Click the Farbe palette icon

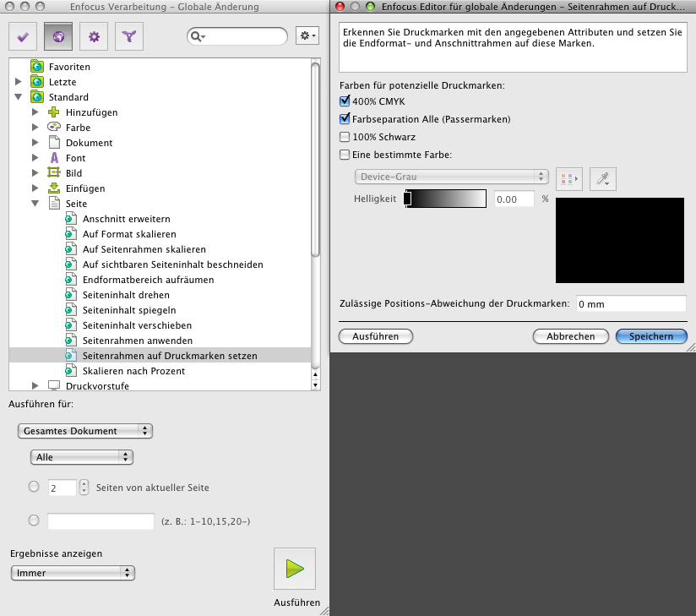coord(54,127)
